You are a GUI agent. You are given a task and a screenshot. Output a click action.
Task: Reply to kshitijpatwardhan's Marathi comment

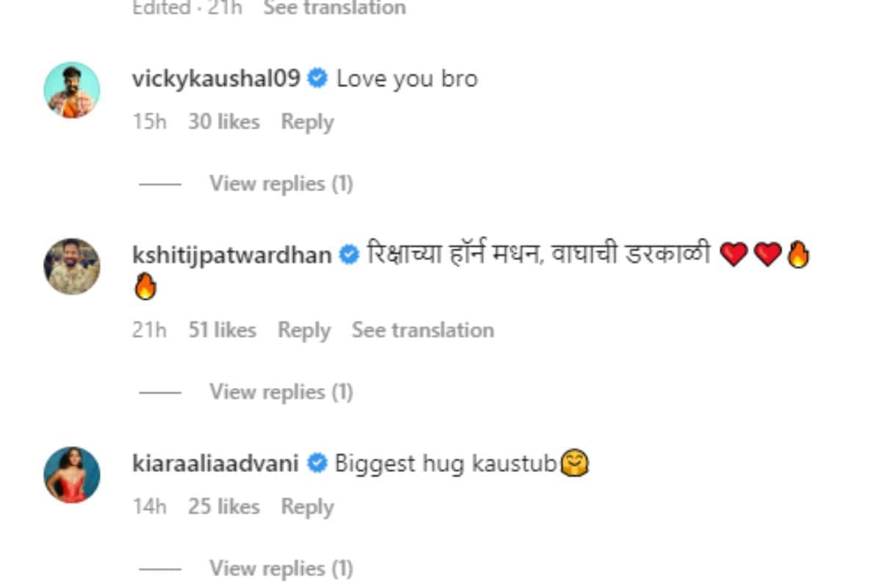(304, 331)
